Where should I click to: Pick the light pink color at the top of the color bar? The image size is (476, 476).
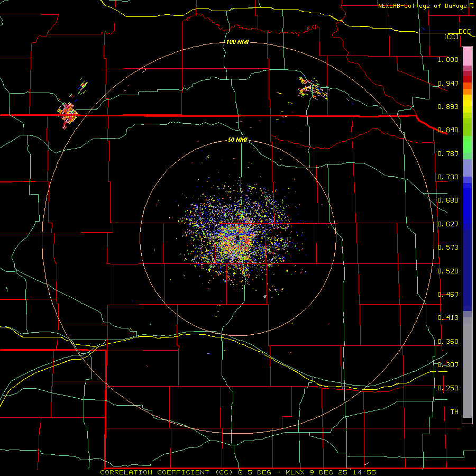tap(467, 56)
